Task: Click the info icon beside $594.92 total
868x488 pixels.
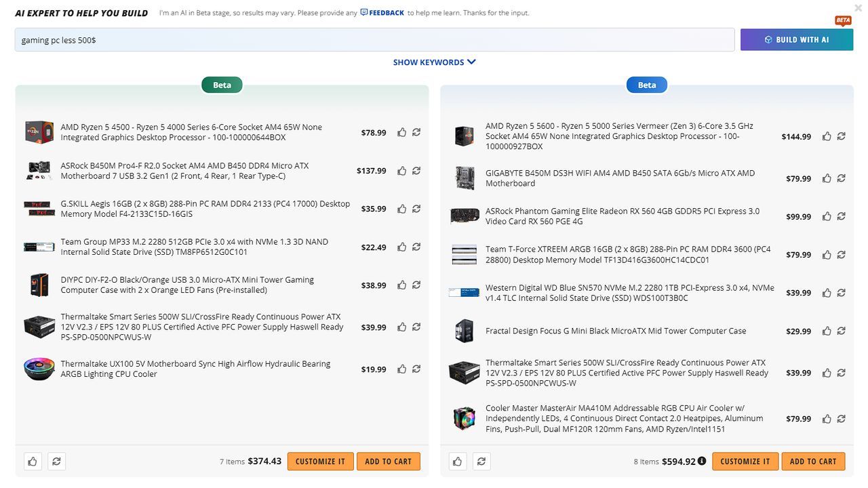Action: coord(702,461)
